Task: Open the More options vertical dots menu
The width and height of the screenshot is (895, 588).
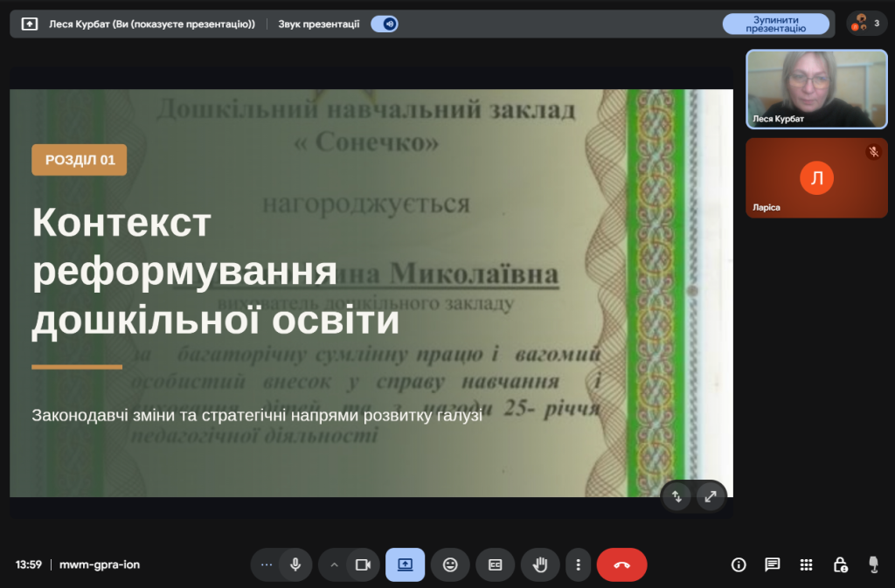Action: [x=578, y=564]
